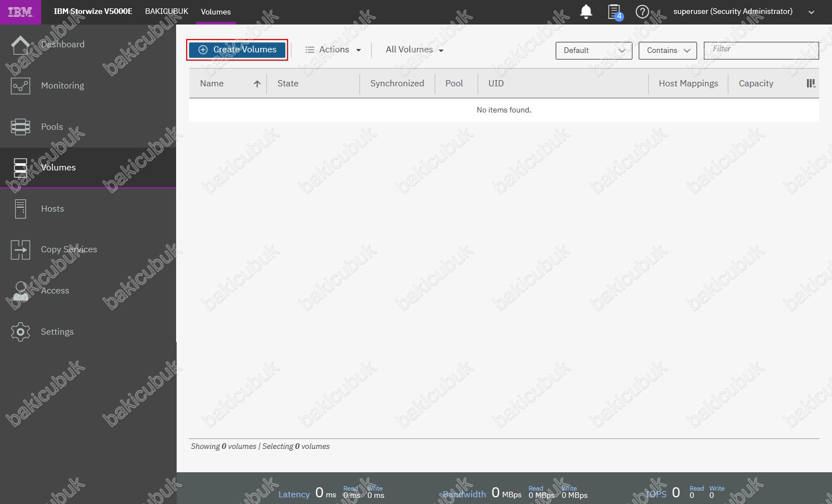Click the Latency performance label

pos(294,494)
